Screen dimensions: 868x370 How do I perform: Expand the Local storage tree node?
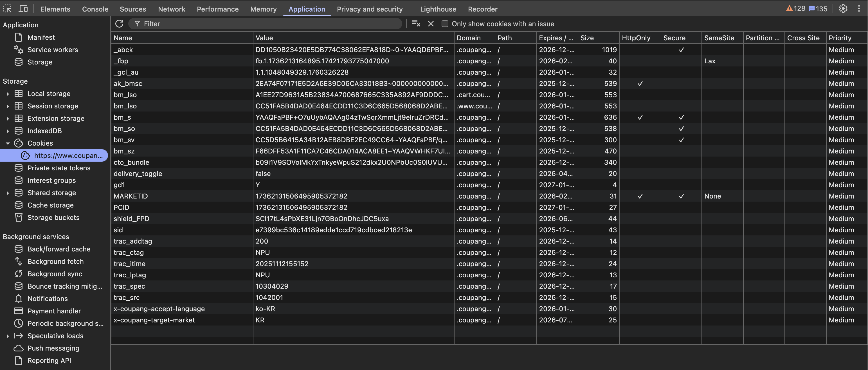point(8,94)
